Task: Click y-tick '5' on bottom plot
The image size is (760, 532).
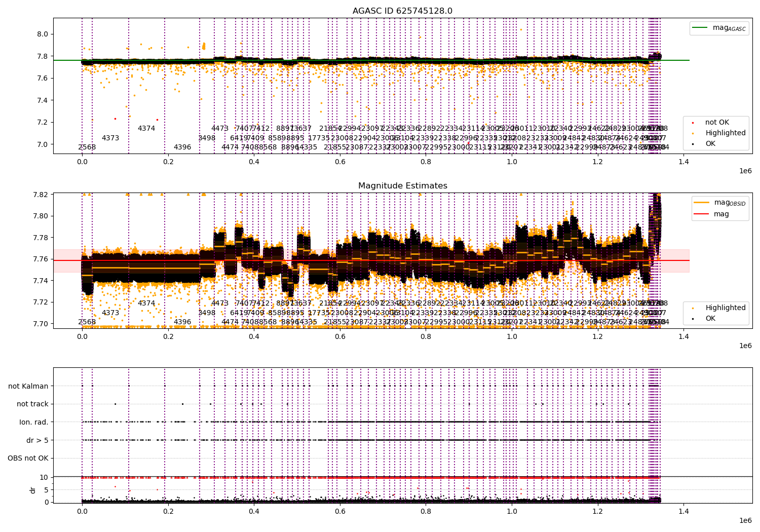Action: 46,490
